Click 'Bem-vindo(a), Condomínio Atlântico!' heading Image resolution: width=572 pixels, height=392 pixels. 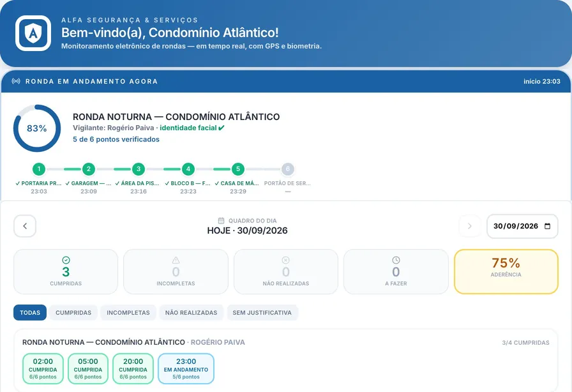click(170, 33)
